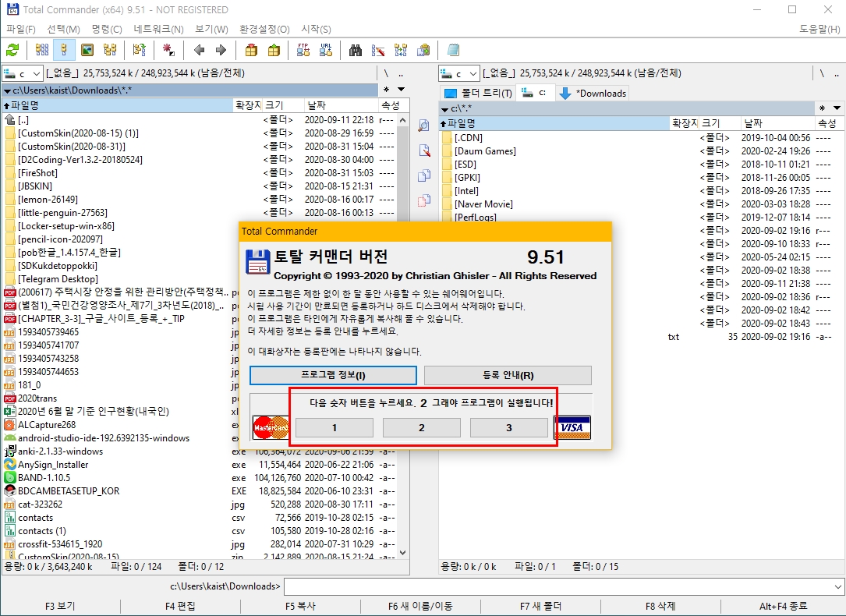Screen dimensions: 846x616
Task: Open right panel drive selector combo box
Action: click(458, 73)
